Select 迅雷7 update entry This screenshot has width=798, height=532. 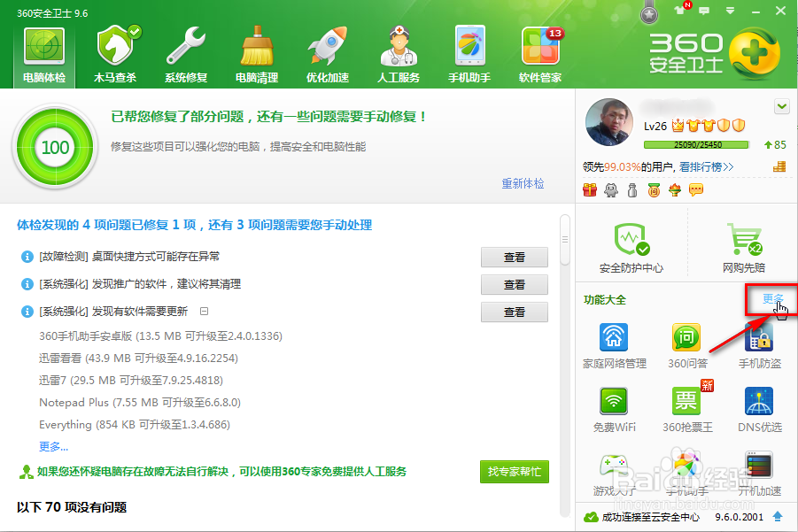click(131, 381)
